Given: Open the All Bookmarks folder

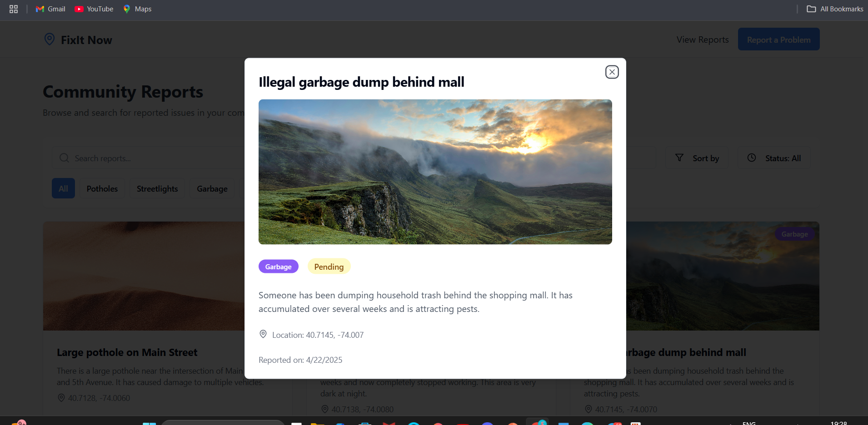Looking at the screenshot, I should coord(835,9).
